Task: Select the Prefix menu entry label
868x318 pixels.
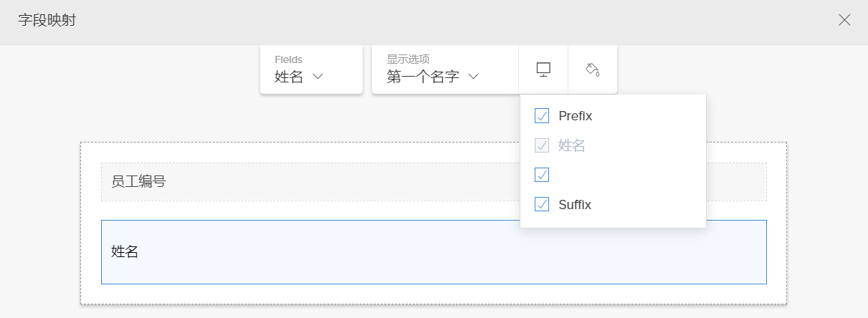Action: pos(575,116)
